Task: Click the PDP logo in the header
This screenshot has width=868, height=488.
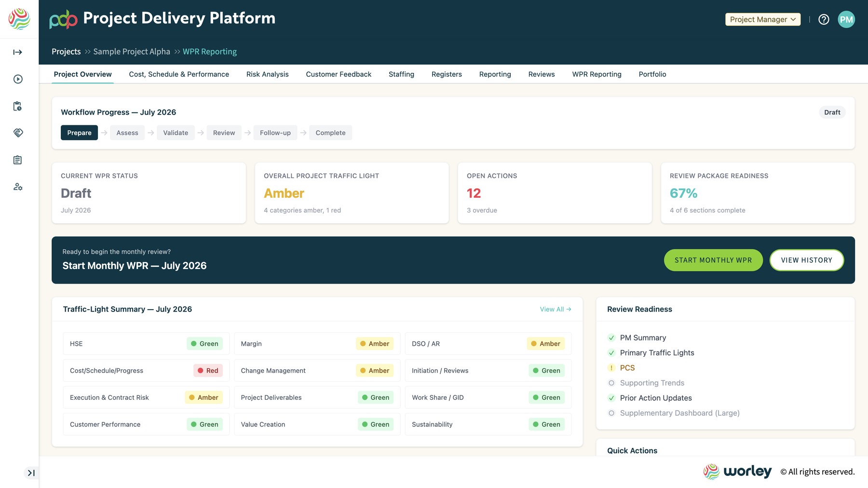Action: 63,19
